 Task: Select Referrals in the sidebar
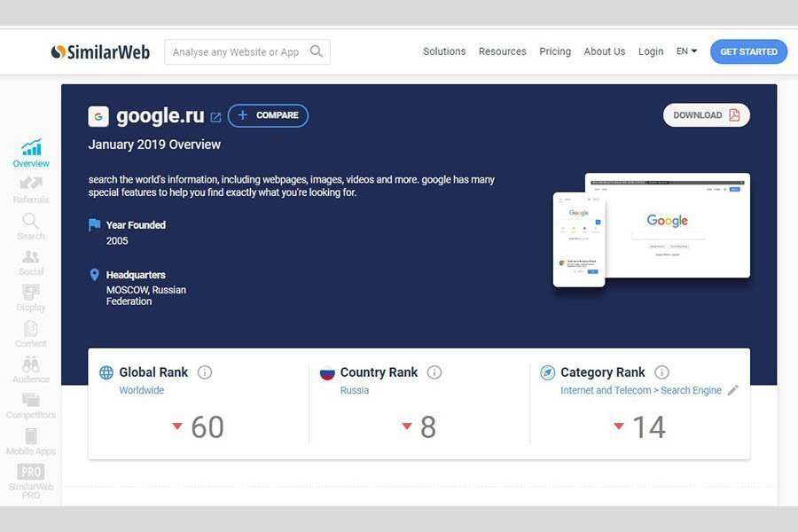point(31,190)
